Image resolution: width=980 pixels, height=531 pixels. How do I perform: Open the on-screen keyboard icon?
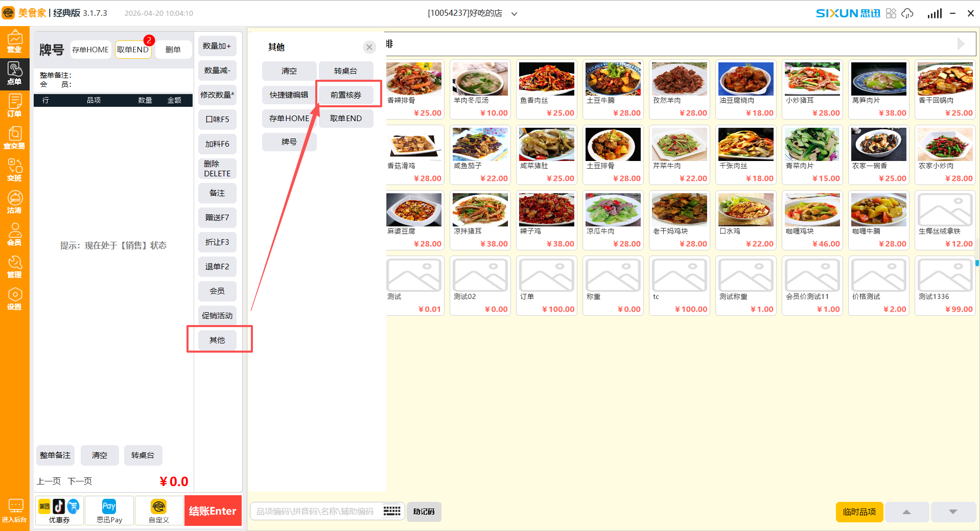pos(392,511)
